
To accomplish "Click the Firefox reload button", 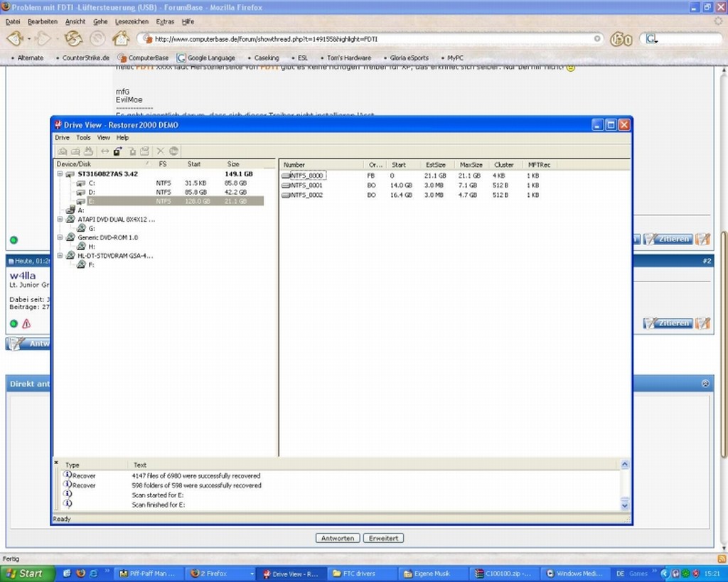I will pyautogui.click(x=73, y=38).
